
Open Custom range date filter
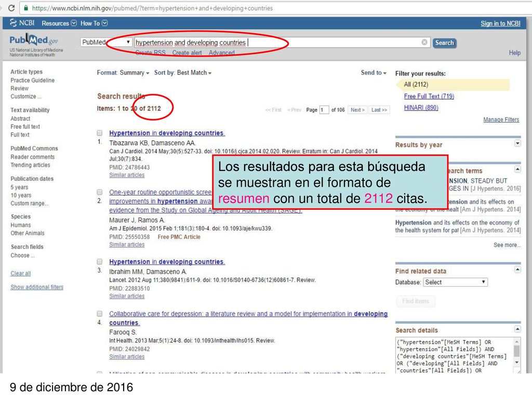[29, 203]
